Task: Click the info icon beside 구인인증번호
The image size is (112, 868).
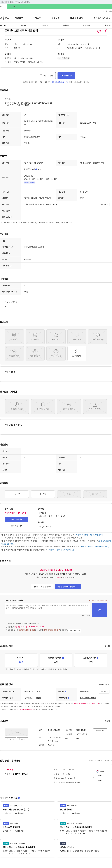Action: point(68,698)
